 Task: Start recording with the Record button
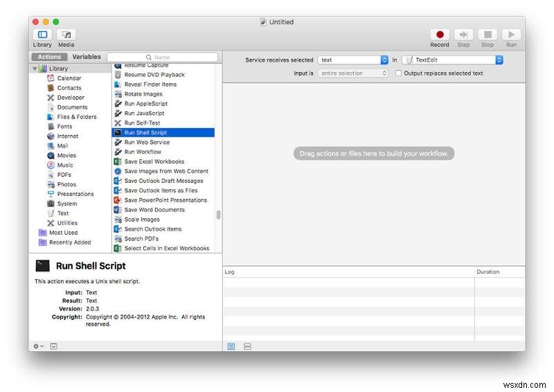coord(440,35)
